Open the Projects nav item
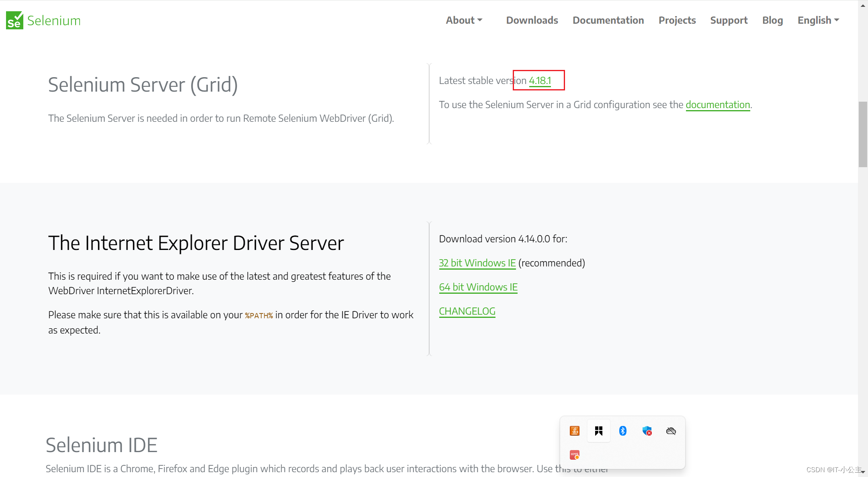This screenshot has width=868, height=477. pos(677,20)
